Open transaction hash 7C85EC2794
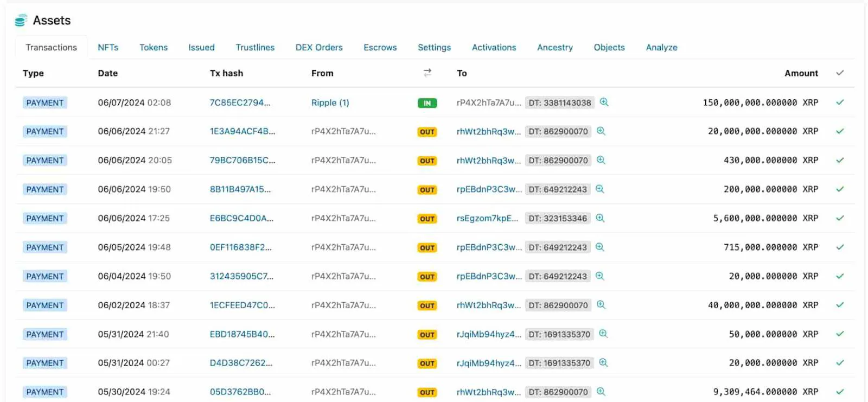This screenshot has width=868, height=402. tap(240, 103)
